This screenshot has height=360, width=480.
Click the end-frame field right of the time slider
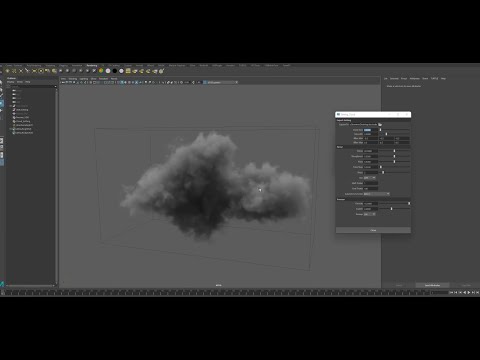439,292
